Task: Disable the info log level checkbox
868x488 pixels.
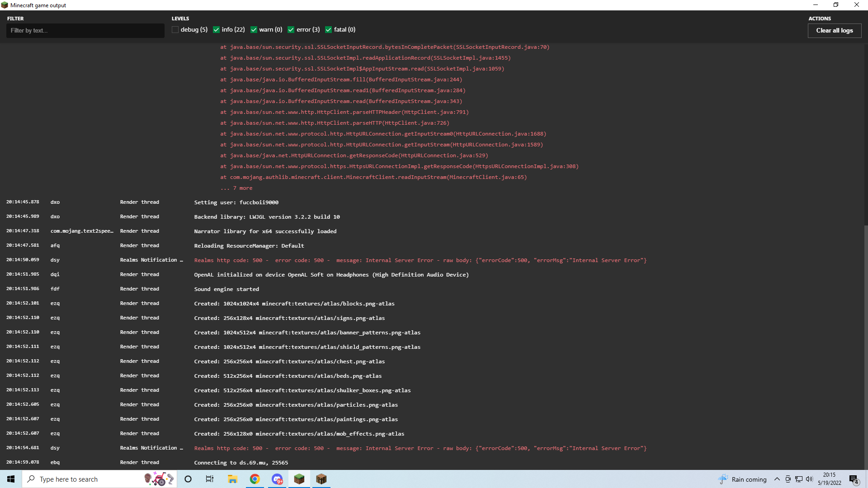Action: [217, 29]
